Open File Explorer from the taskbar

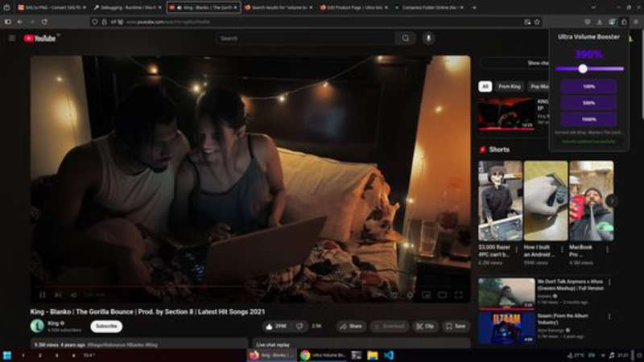pos(373,356)
